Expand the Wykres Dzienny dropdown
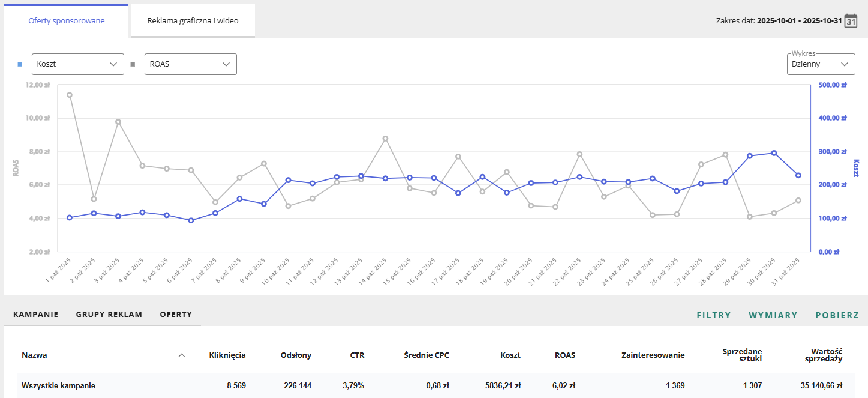This screenshot has height=398, width=868. [821, 64]
